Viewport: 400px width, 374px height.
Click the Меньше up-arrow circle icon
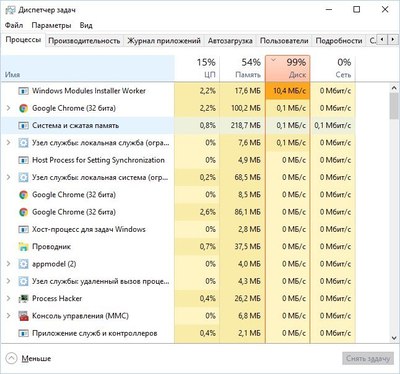(x=11, y=359)
